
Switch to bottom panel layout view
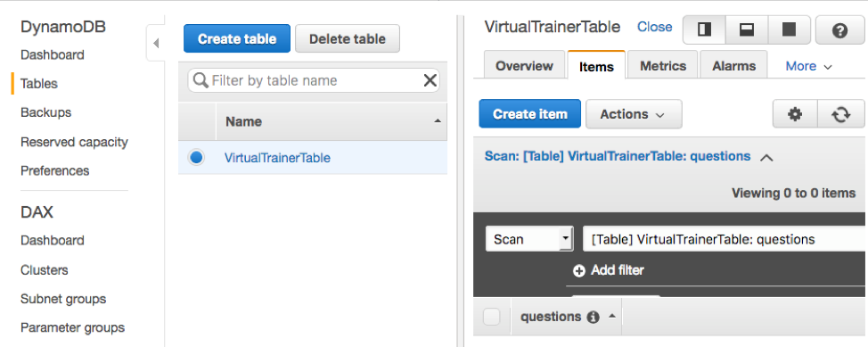click(x=747, y=30)
